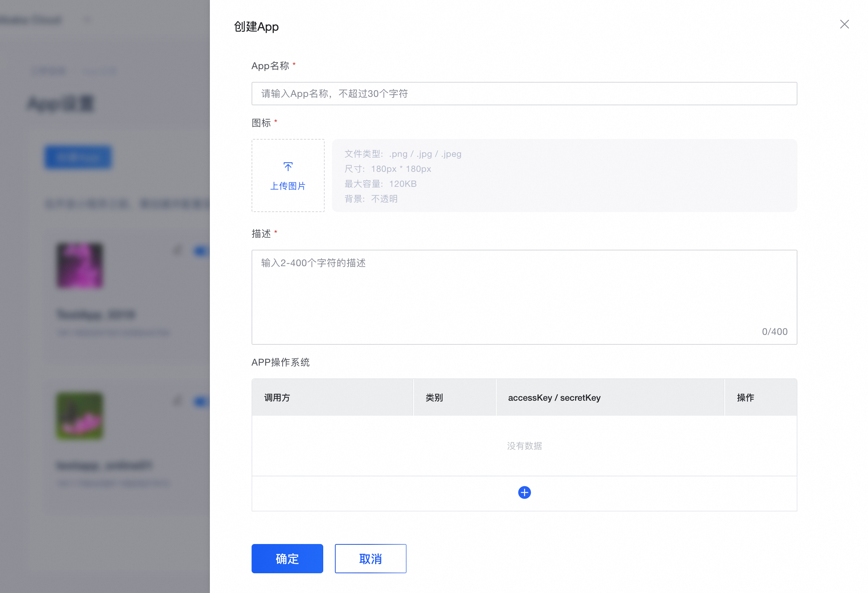Click the blurred blue create button in background

pos(78,157)
